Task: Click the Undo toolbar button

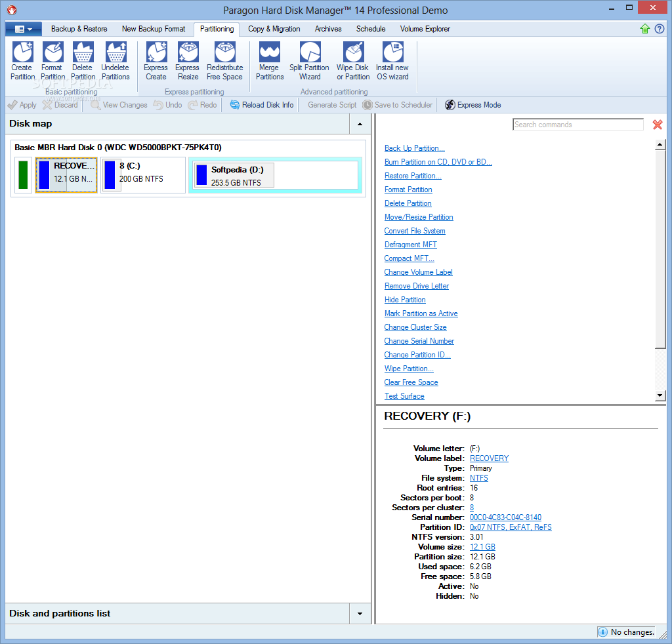Action: point(168,105)
